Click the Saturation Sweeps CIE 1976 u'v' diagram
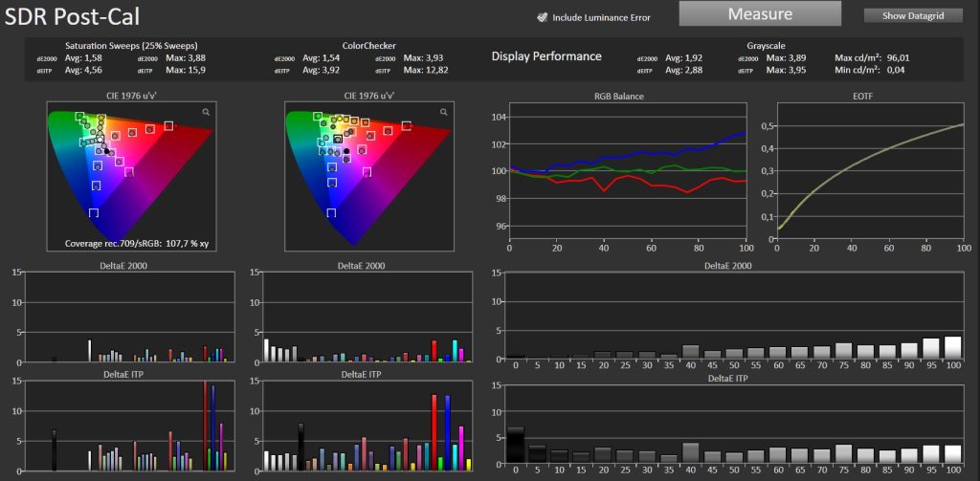Viewport: 980px width, 481px height. (x=130, y=176)
